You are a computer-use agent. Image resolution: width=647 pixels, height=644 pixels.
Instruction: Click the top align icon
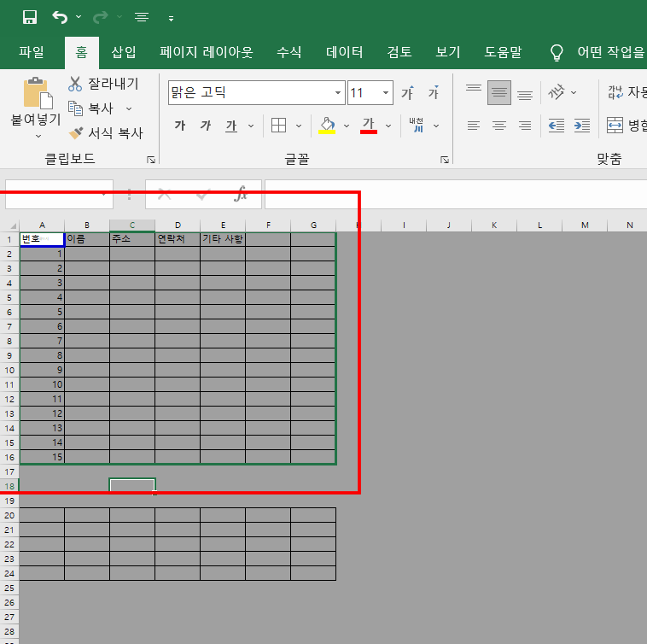click(x=474, y=89)
